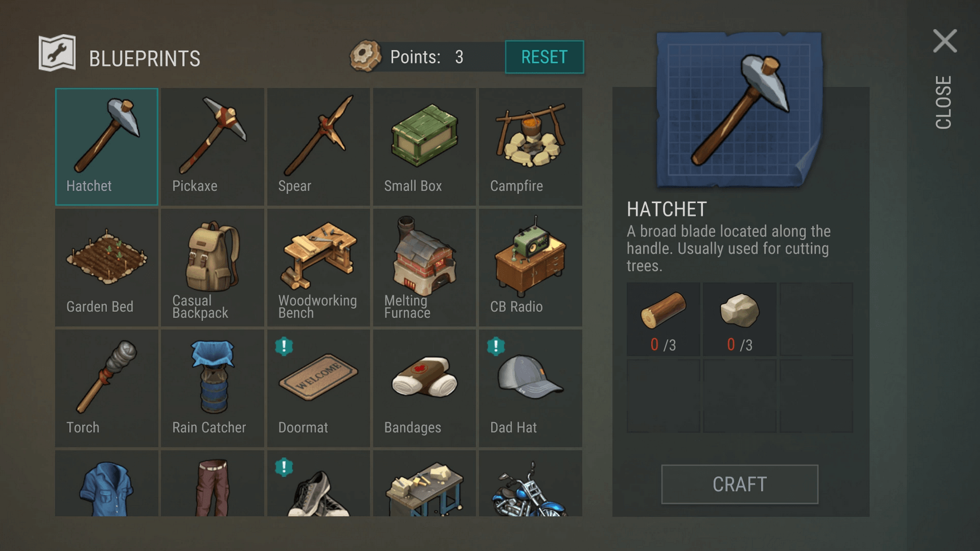Select the motorcycle blueprint tile

click(531, 483)
